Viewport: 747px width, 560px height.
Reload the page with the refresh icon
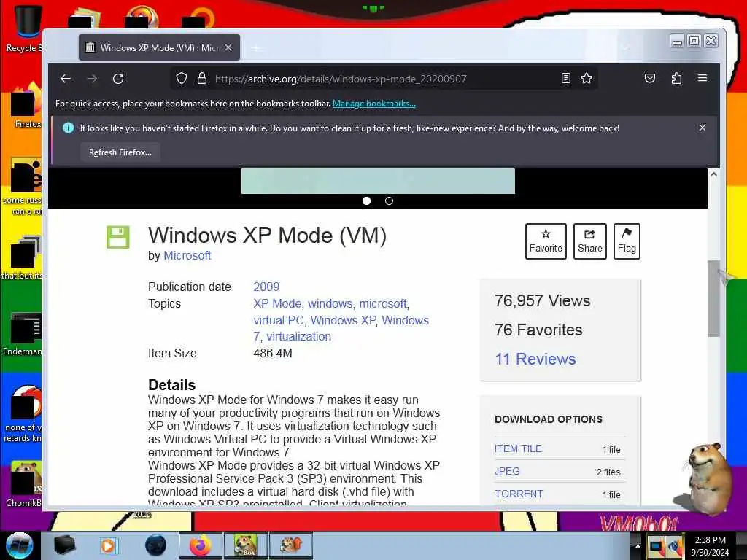click(x=118, y=79)
